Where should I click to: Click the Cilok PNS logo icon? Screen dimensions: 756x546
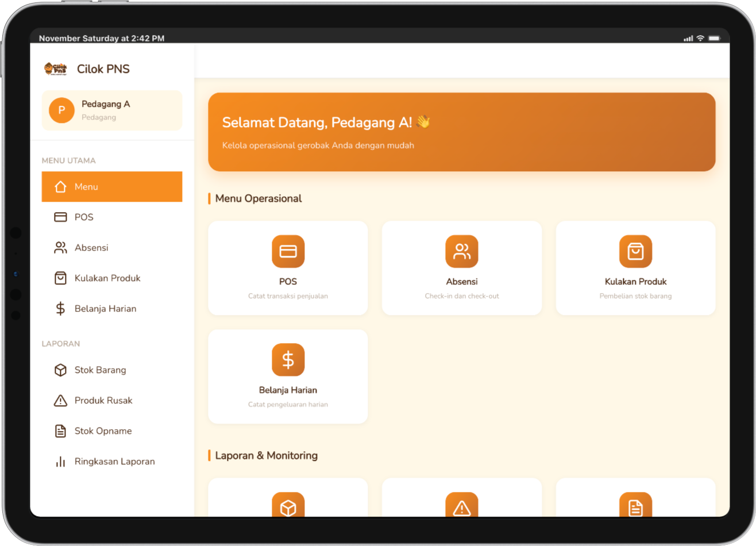(x=56, y=69)
